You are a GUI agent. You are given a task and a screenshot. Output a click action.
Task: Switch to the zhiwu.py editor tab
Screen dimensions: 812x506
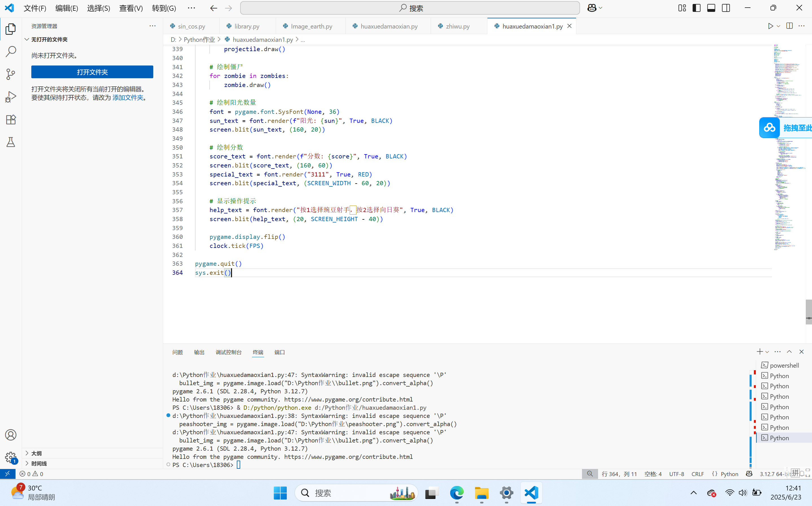tap(458, 26)
